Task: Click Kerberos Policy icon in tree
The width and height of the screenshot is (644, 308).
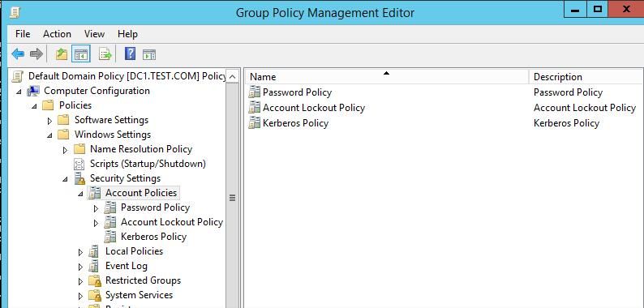Action: click(110, 237)
